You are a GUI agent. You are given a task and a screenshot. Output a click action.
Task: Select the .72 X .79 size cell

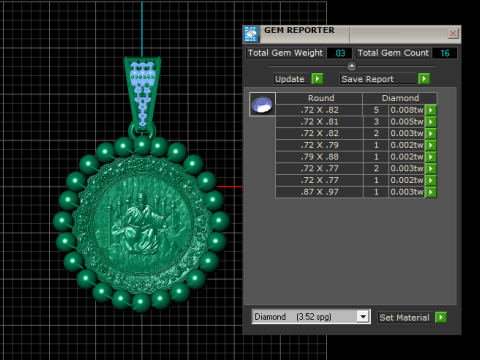pos(319,145)
